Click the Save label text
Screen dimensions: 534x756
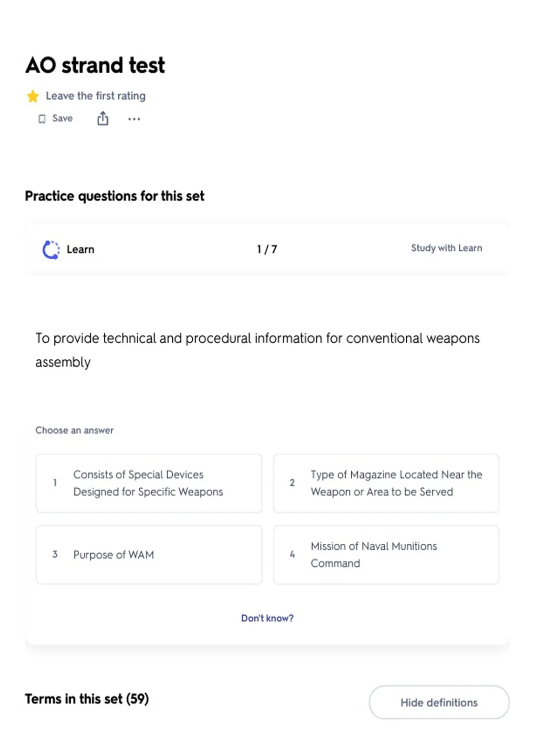pyautogui.click(x=62, y=118)
